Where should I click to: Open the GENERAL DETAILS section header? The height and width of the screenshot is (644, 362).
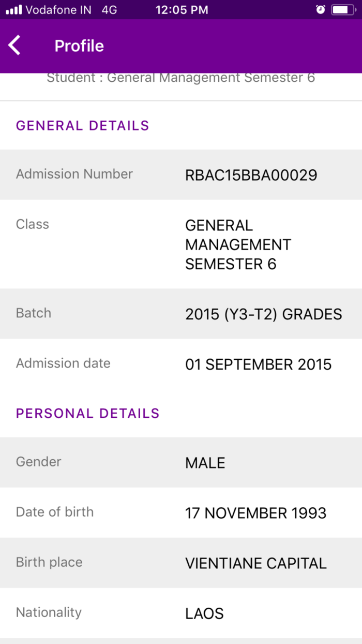(x=82, y=125)
